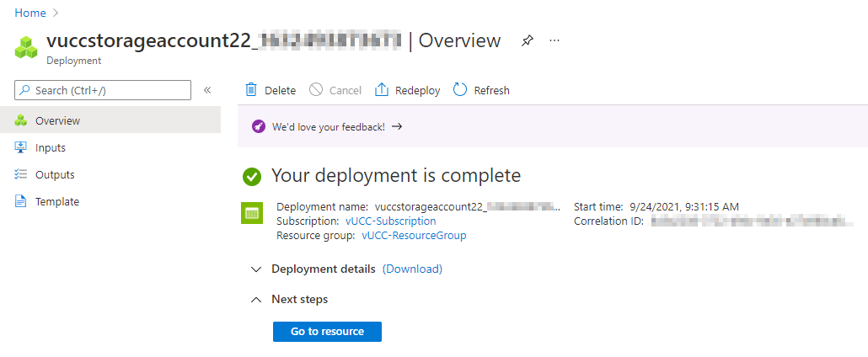Select Outputs in the sidebar

click(55, 174)
